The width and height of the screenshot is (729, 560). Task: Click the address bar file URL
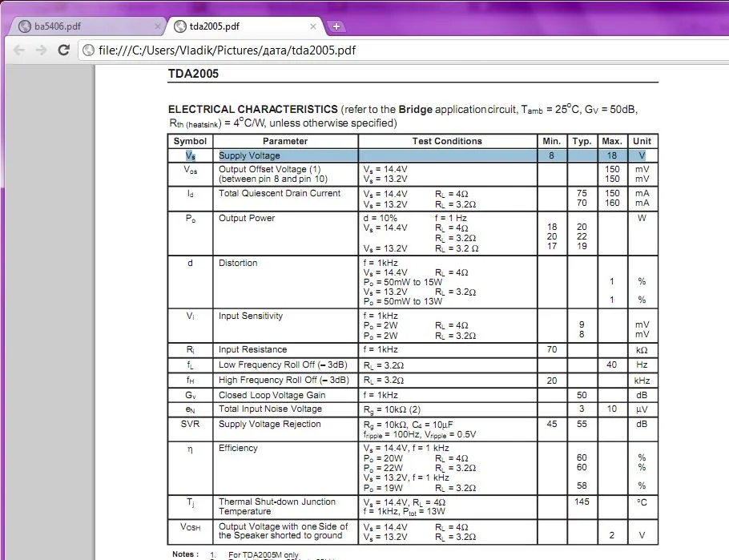227,50
